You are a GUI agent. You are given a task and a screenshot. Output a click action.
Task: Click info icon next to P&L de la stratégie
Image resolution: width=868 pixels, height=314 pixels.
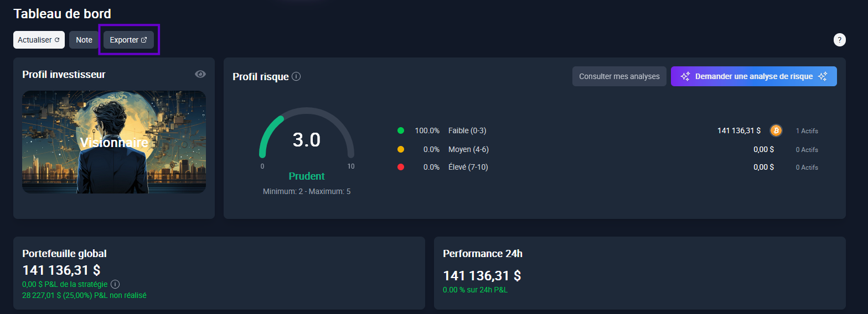pos(115,284)
